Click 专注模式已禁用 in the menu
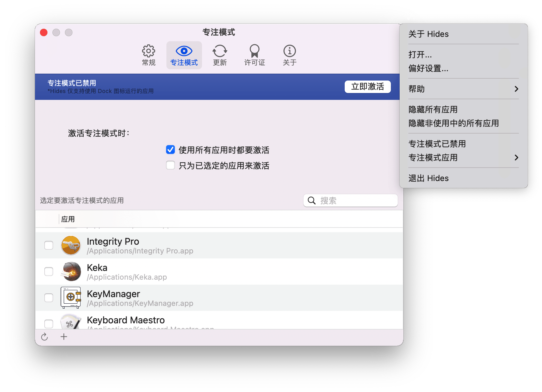Screen dimensions: 542x392 point(464,144)
